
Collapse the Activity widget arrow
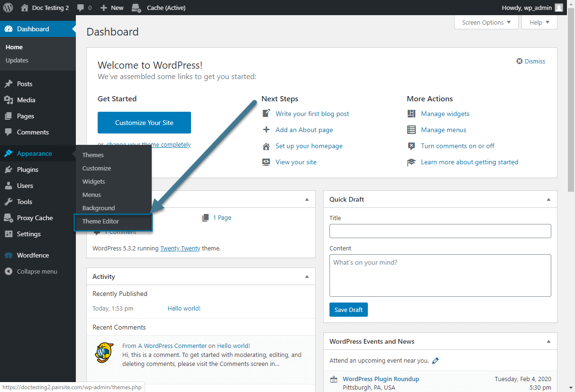[307, 276]
